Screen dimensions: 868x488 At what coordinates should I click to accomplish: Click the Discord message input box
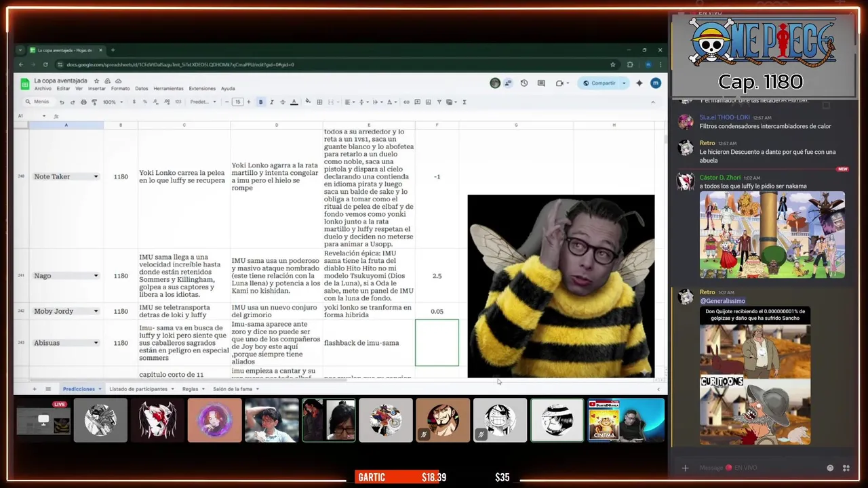pos(756,468)
